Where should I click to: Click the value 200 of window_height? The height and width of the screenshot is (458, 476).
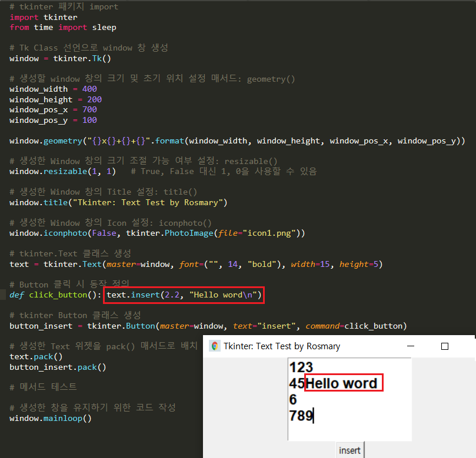[x=94, y=99]
